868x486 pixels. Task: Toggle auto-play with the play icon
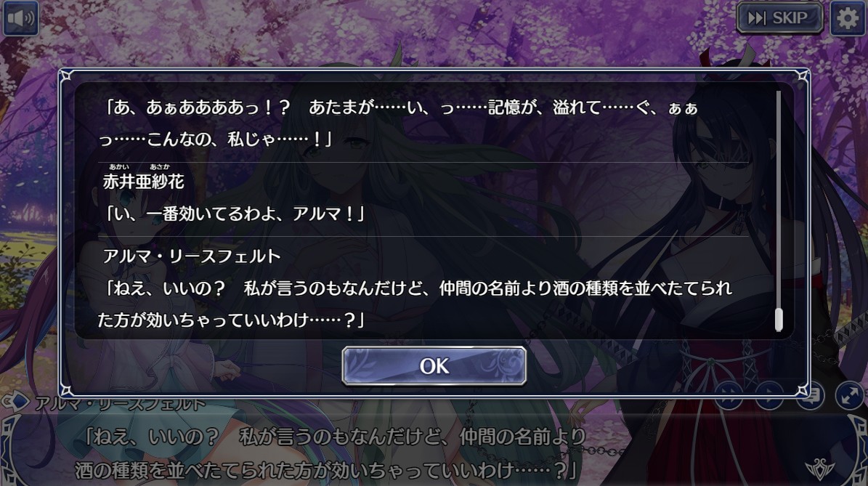(x=770, y=395)
